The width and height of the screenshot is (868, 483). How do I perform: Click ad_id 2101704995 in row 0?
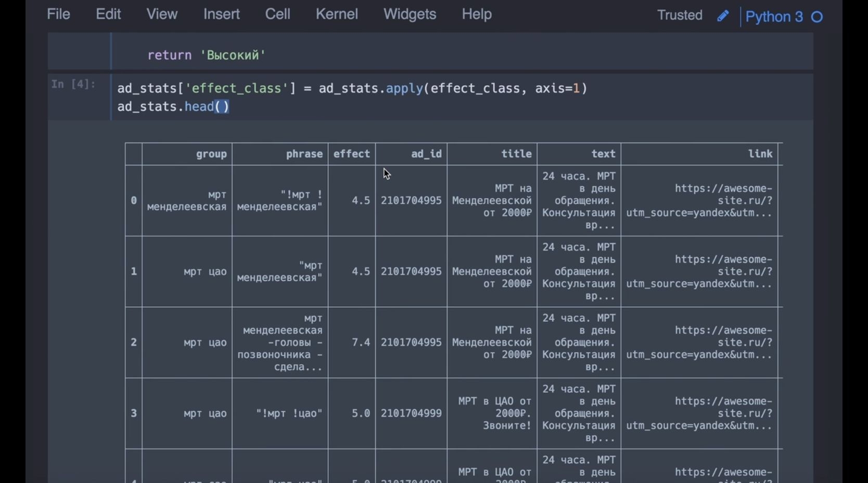pyautogui.click(x=411, y=201)
